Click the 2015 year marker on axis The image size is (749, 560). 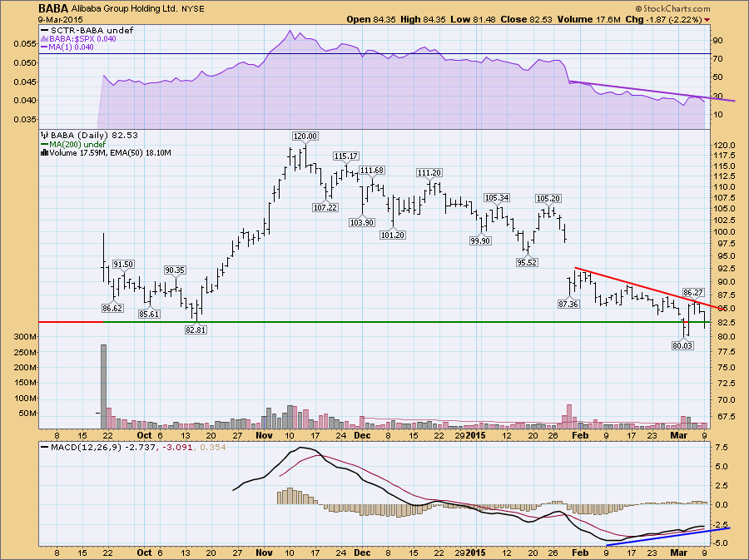tap(475, 434)
